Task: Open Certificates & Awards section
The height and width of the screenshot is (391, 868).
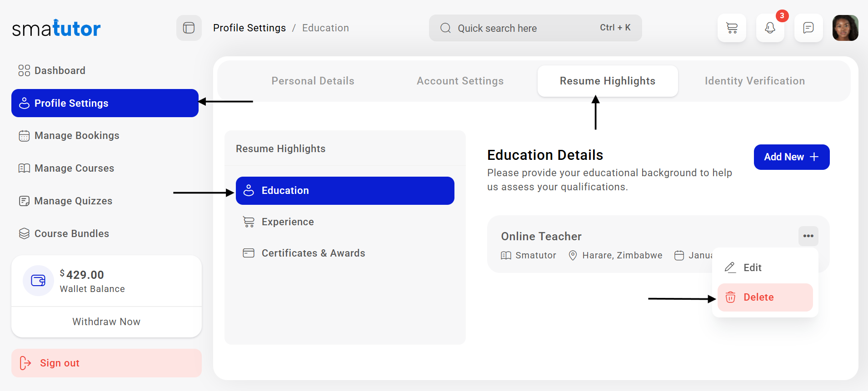Action: click(313, 253)
